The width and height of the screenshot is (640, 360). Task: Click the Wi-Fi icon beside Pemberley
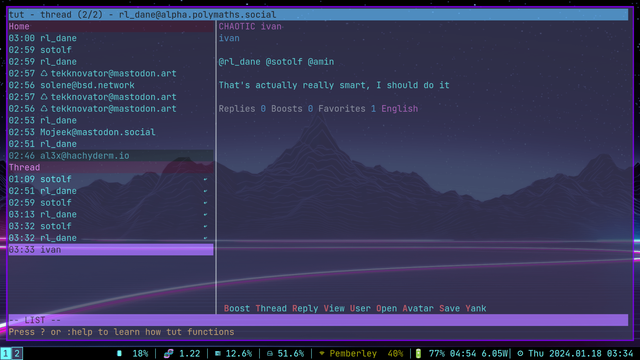click(x=322, y=353)
